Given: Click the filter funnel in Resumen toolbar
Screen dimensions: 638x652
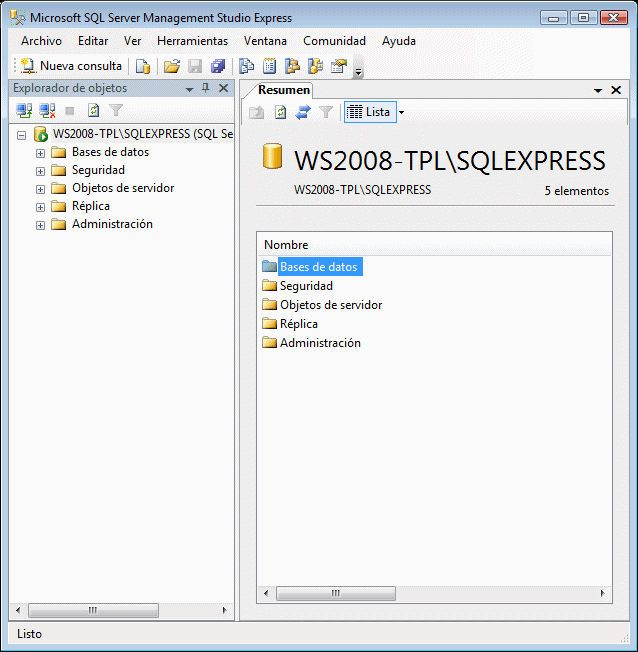Looking at the screenshot, I should 326,112.
